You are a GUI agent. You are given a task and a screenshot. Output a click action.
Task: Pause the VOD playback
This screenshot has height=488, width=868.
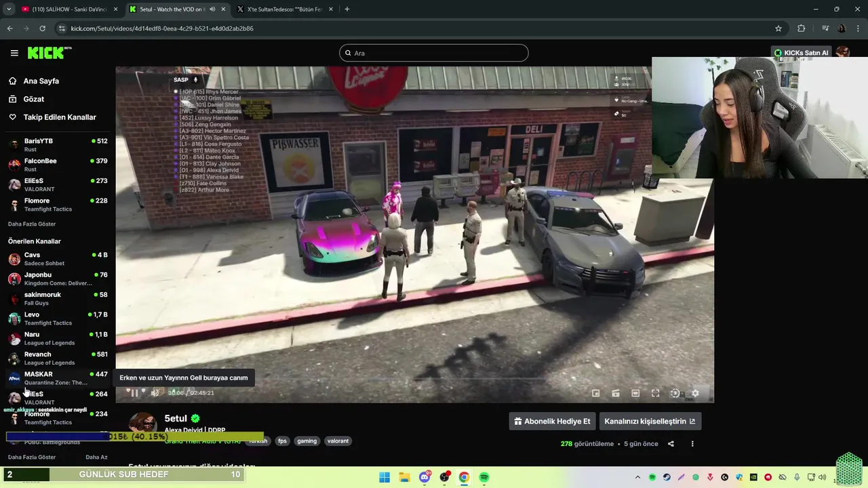tap(134, 393)
